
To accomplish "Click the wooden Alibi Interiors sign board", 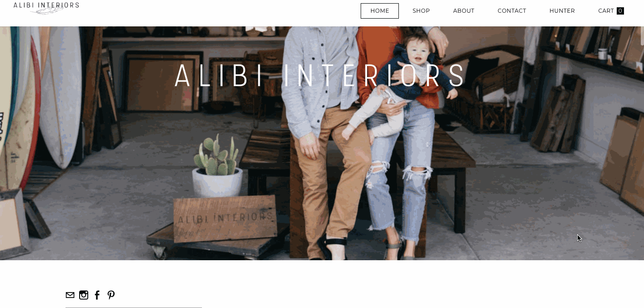I will pos(225,218).
